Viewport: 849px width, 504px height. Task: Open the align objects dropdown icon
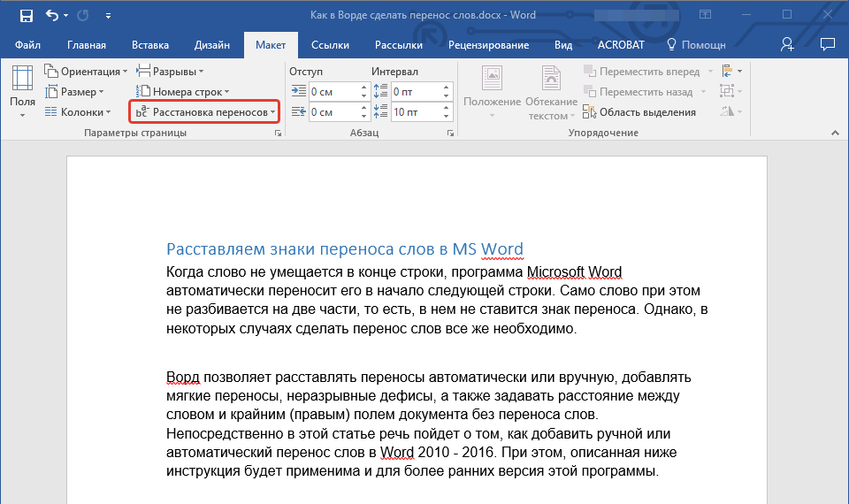730,71
